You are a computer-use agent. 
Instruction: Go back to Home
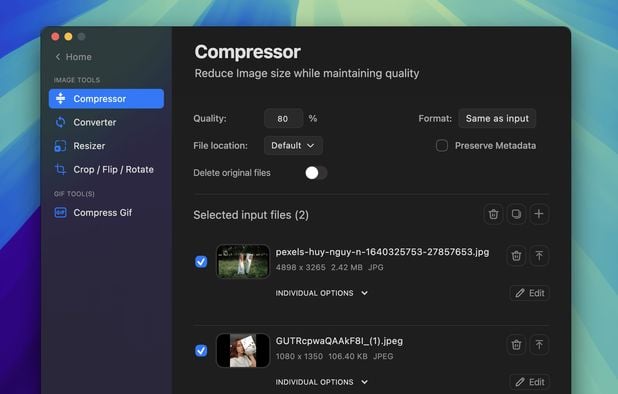tap(73, 57)
